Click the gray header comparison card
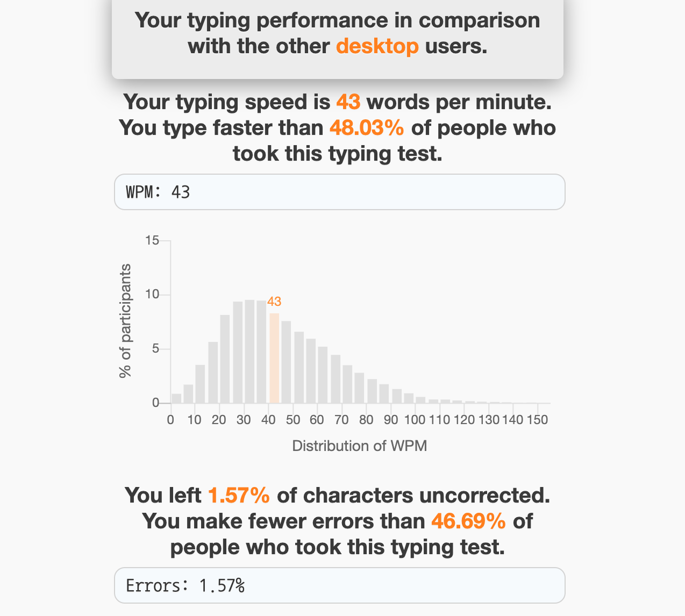The width and height of the screenshot is (685, 616). click(338, 38)
